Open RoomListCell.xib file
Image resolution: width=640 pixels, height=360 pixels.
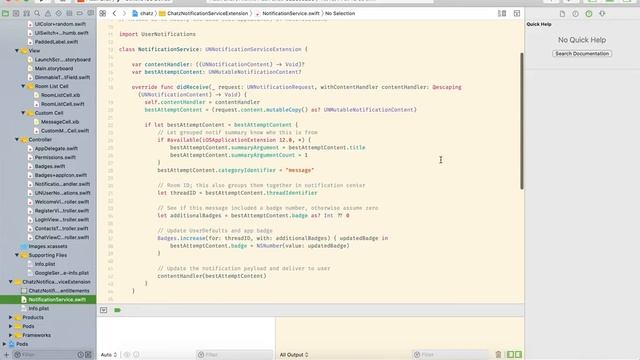60,95
